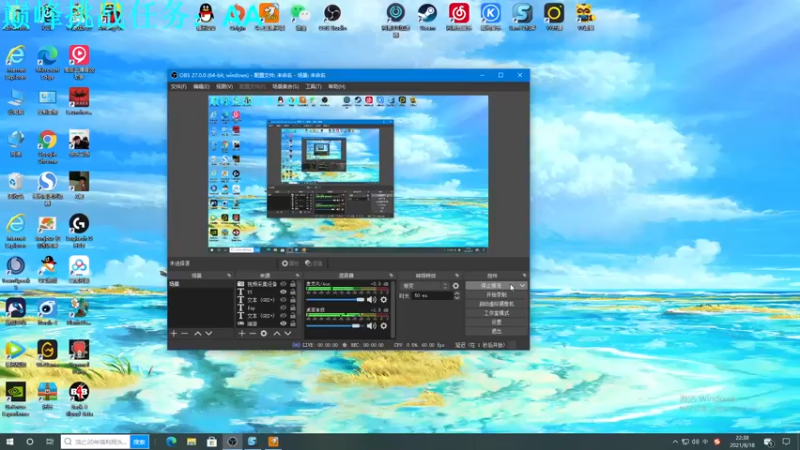The image size is (800, 450).
Task: Open the 工具(T) menu
Action: point(313,87)
